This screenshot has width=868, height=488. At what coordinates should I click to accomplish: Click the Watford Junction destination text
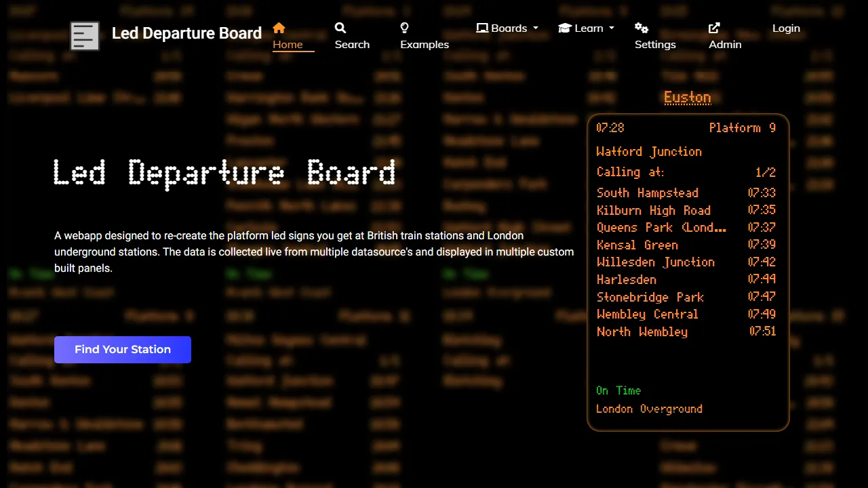(649, 151)
